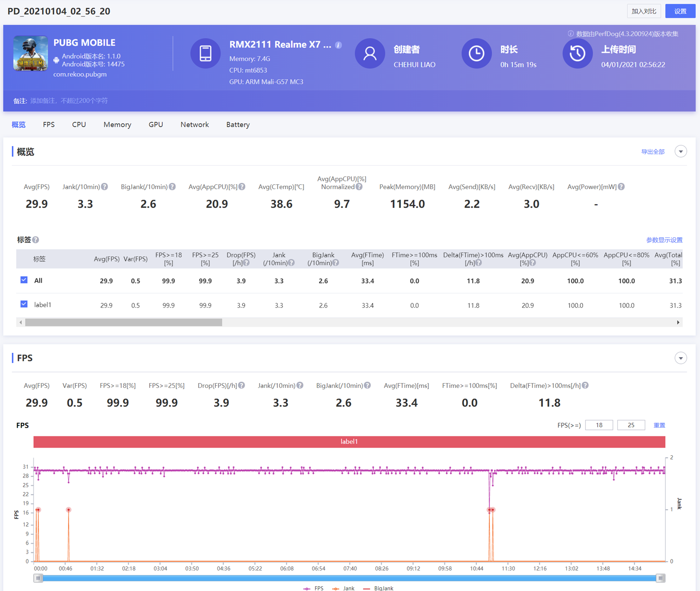Open the Battery tab
The width and height of the screenshot is (700, 591).
pyautogui.click(x=238, y=125)
